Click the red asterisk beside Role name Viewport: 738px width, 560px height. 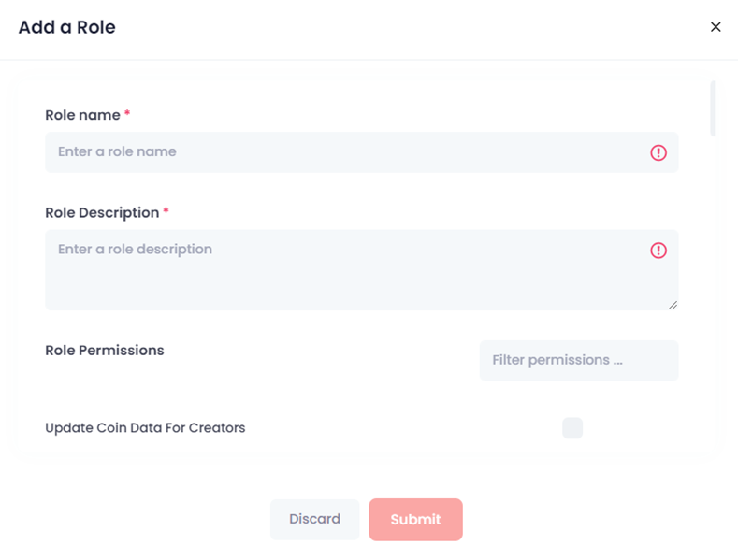tap(127, 113)
